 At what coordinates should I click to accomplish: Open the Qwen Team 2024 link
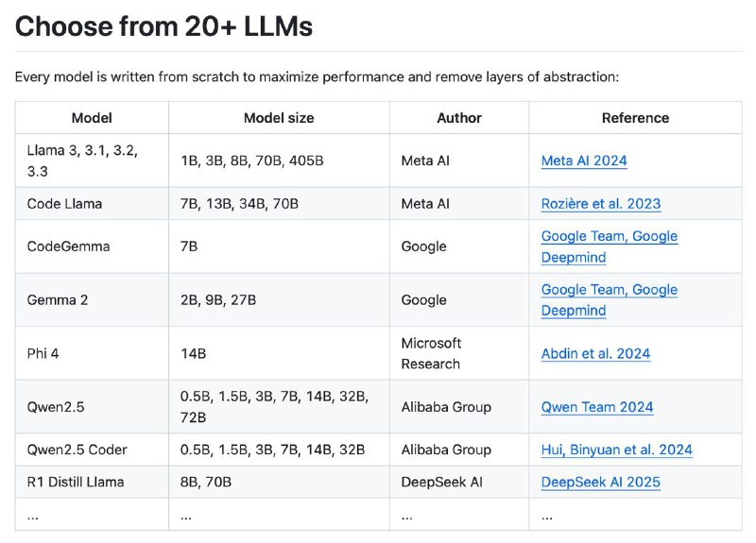coord(597,407)
